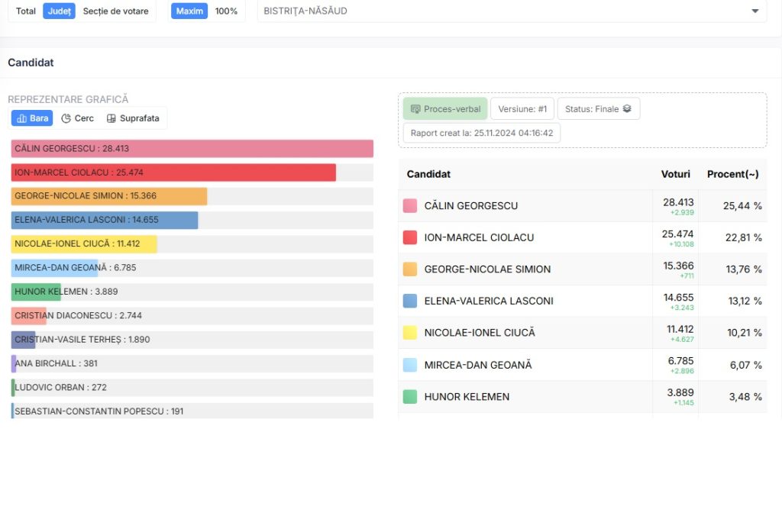This screenshot has width=782, height=532.
Task: Select the Cerc pie chart view
Action: (x=78, y=118)
